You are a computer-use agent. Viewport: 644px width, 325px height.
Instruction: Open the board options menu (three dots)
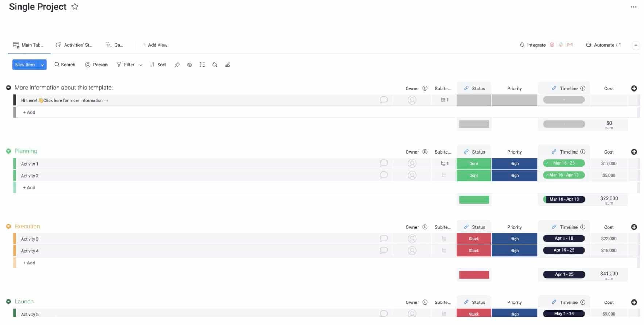pyautogui.click(x=633, y=7)
